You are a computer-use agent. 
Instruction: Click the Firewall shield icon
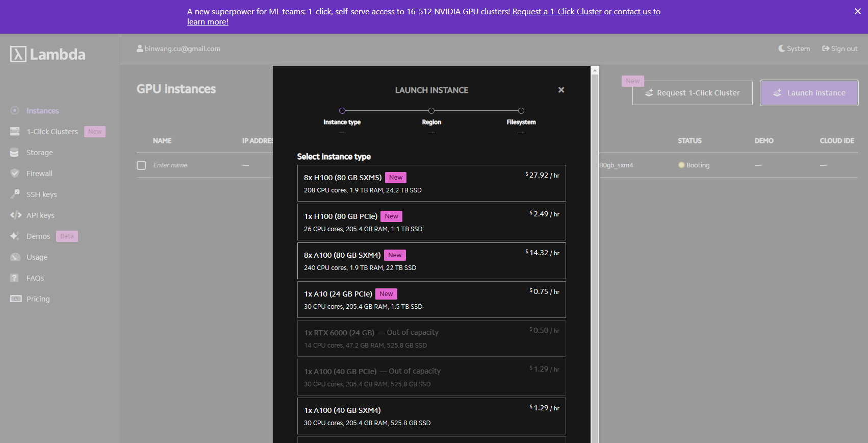15,174
